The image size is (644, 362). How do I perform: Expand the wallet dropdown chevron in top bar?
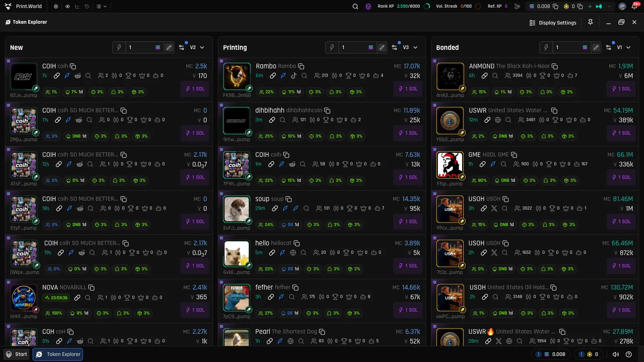click(x=609, y=6)
